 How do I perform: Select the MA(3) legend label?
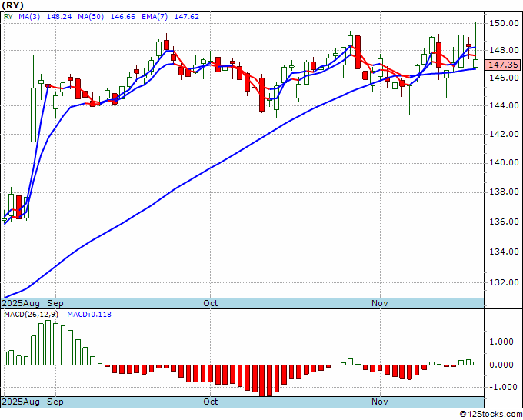(x=29, y=17)
